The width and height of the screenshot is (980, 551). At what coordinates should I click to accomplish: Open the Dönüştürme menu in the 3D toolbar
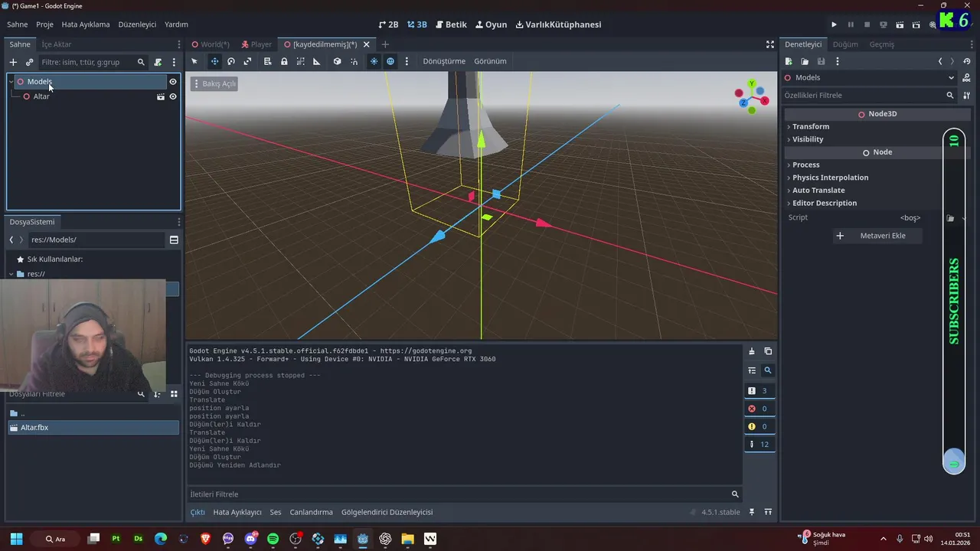click(444, 61)
